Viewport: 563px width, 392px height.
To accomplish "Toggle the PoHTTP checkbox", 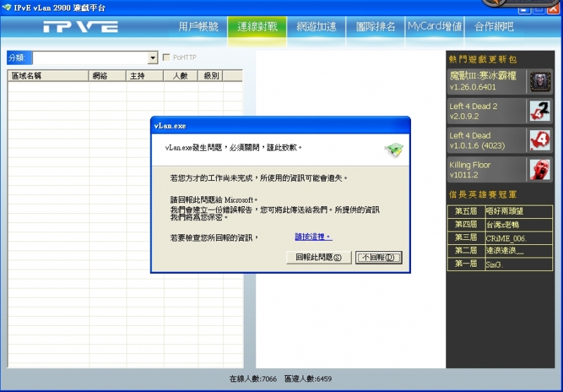I will pos(166,58).
